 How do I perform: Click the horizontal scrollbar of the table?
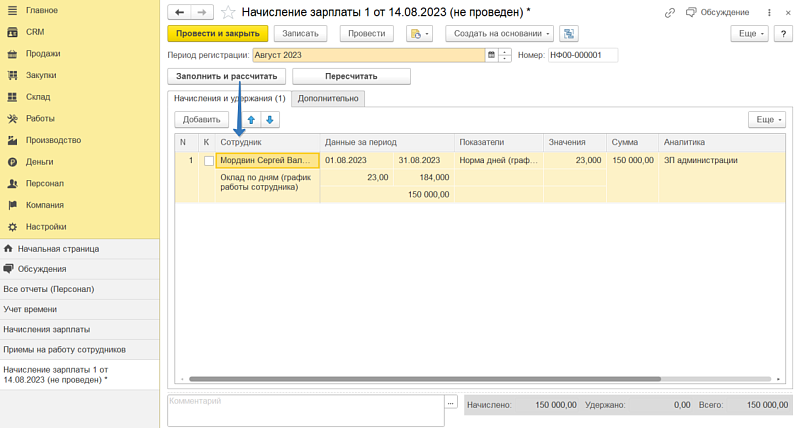click(424, 379)
